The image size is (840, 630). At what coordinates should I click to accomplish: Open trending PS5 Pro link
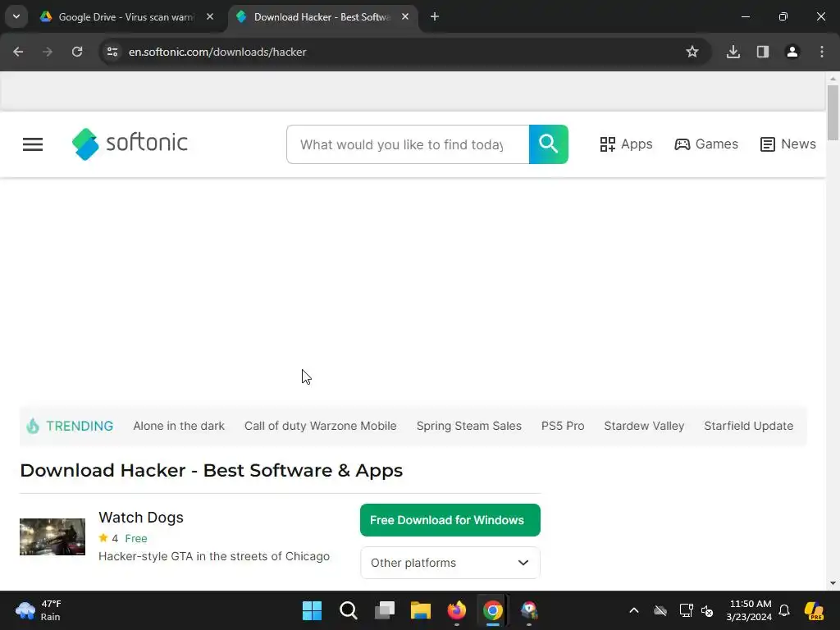point(563,426)
